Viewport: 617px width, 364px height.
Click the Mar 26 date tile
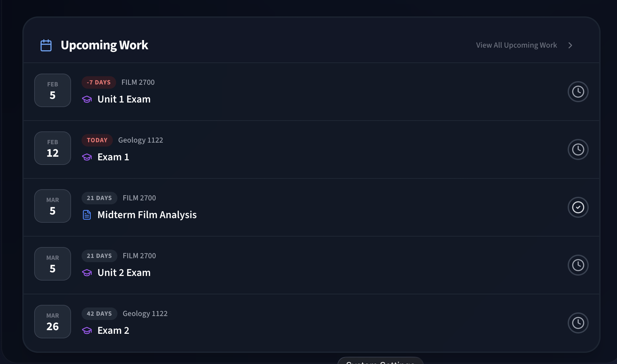point(53,322)
